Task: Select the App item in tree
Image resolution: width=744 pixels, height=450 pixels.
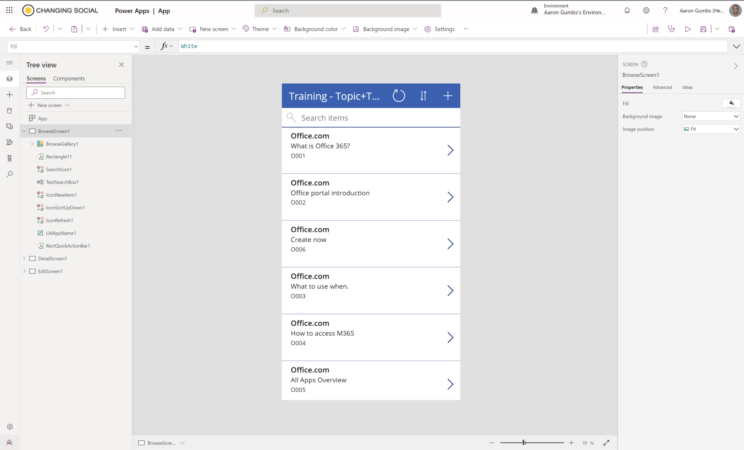Action: coord(42,118)
